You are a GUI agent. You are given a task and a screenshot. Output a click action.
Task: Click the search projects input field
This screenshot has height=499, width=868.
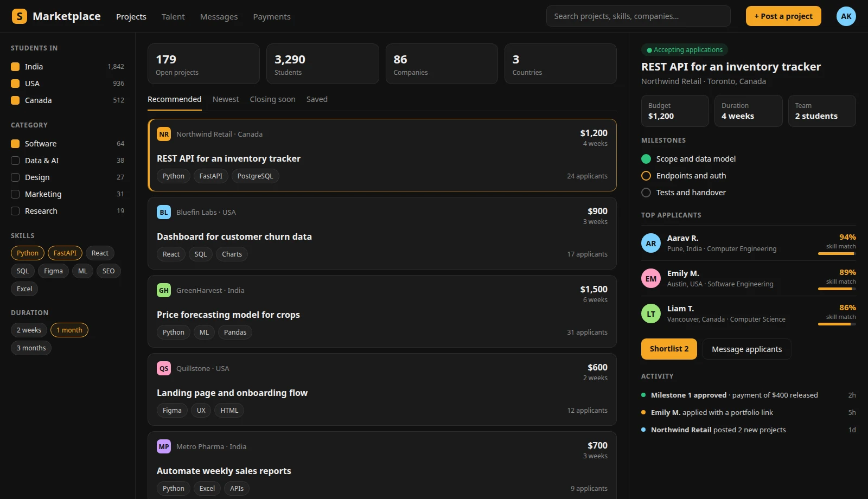coord(639,16)
